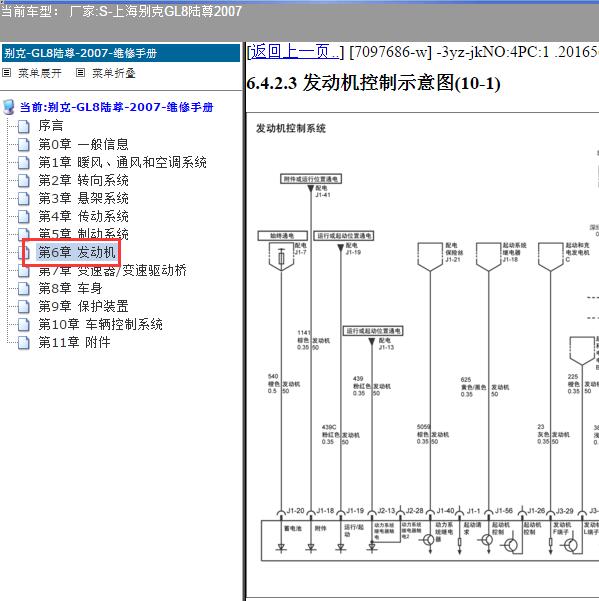
Task: Click page icon for 第10章 车辆控制系统
Action: pyautogui.click(x=24, y=325)
